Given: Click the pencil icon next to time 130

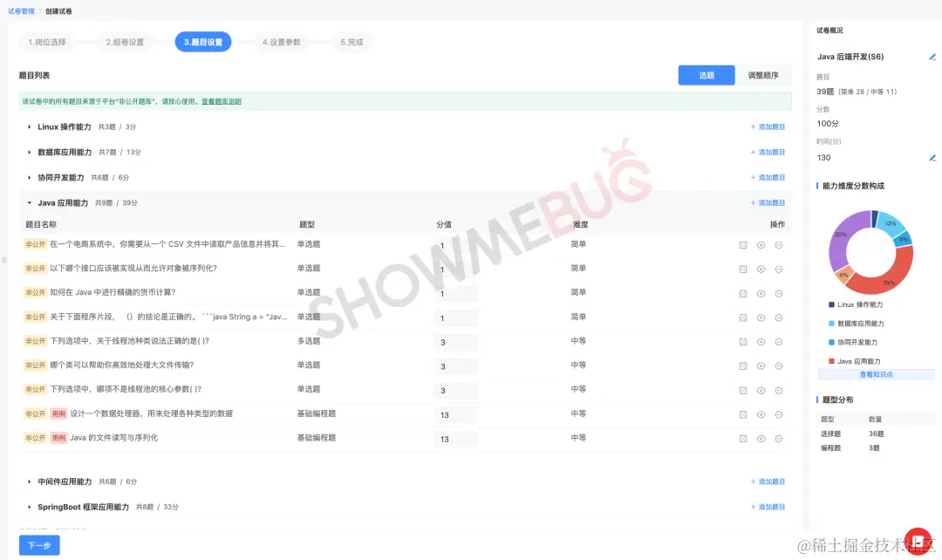Looking at the screenshot, I should [x=932, y=158].
